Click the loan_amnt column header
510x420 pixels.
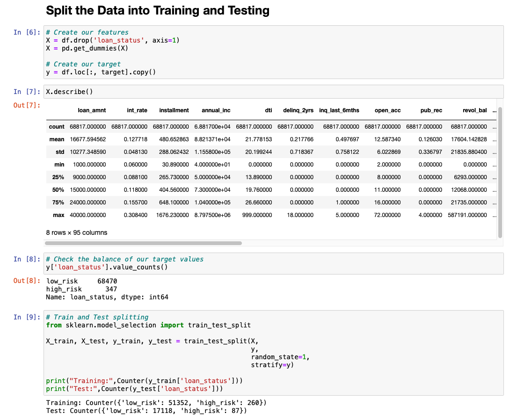point(91,110)
